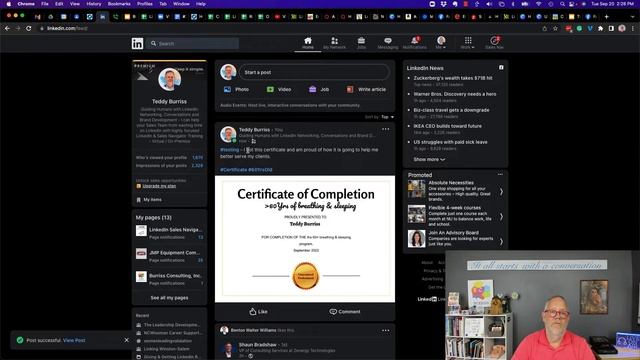Add a Video to a post

(x=279, y=89)
